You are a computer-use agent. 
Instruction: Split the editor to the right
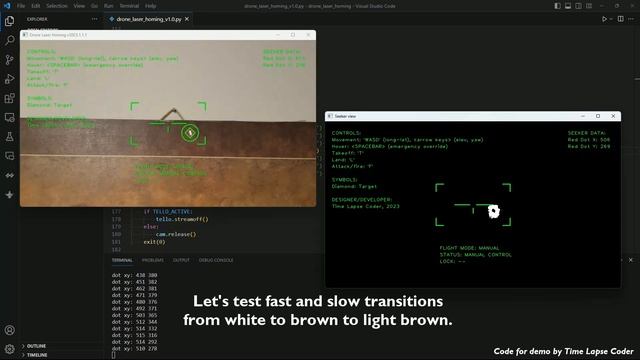point(620,19)
